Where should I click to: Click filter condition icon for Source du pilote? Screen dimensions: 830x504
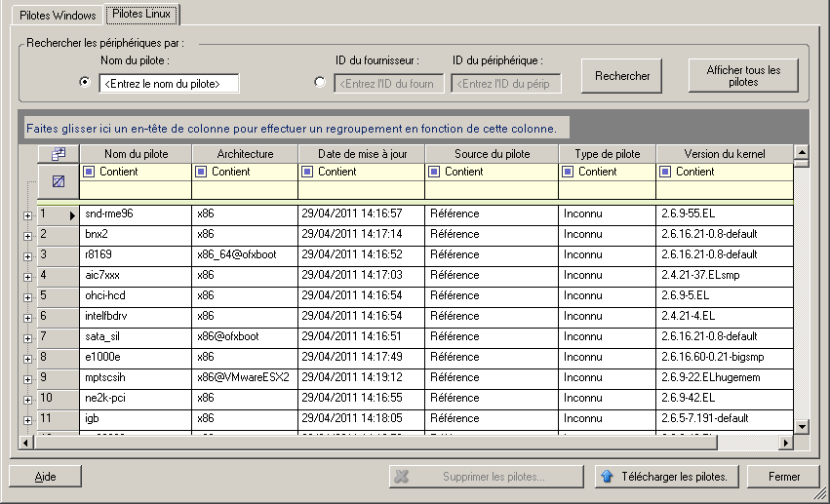(435, 172)
